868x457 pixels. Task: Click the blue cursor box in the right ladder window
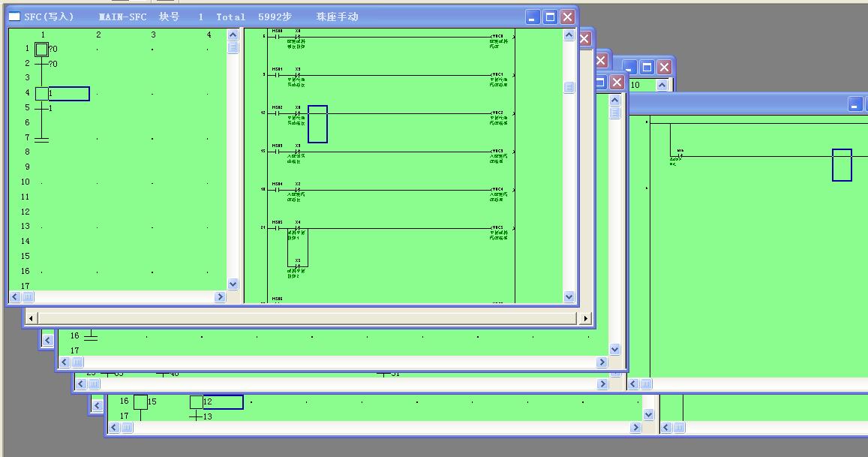[x=842, y=165]
